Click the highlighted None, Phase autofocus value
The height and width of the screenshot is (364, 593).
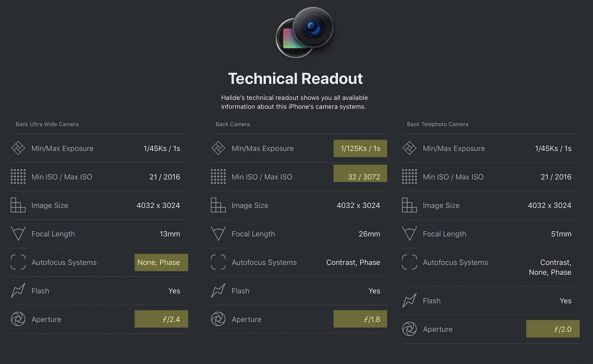pos(161,262)
